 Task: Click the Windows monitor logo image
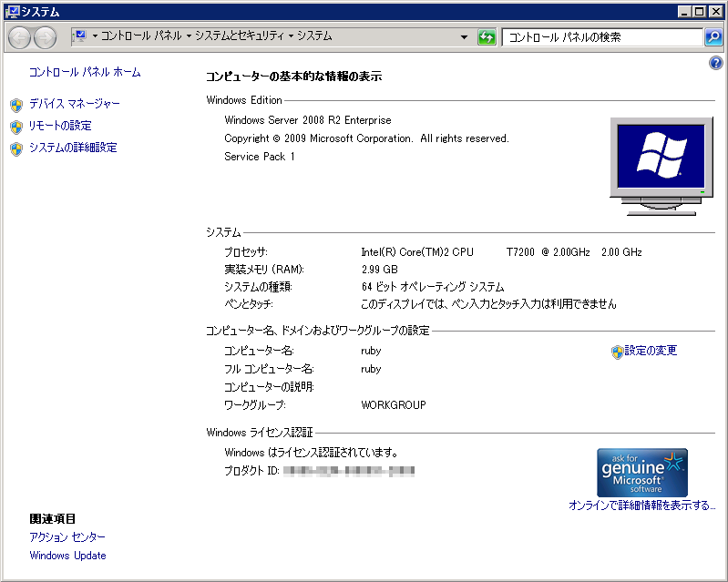(661, 166)
